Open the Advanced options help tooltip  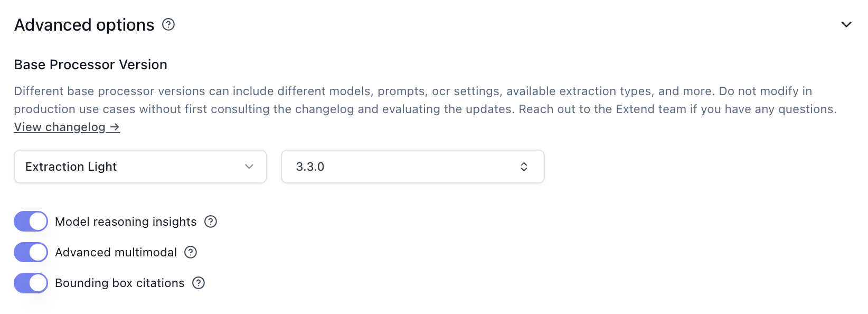click(168, 24)
